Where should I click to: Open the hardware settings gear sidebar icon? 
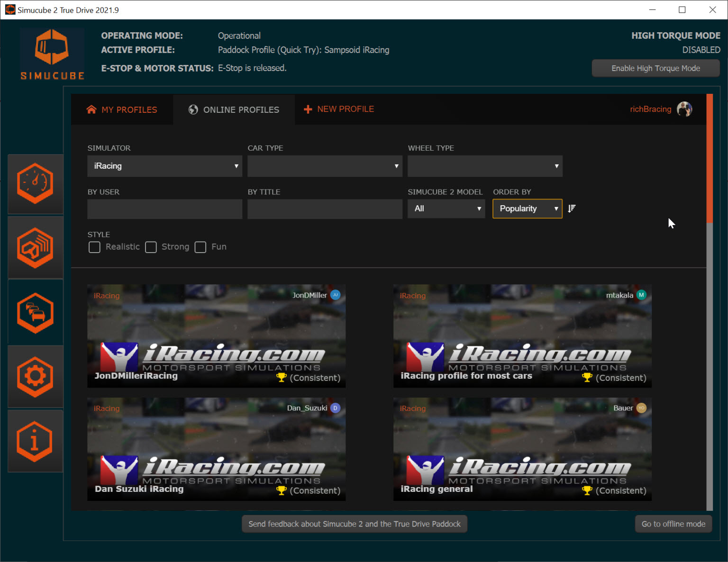pyautogui.click(x=35, y=376)
